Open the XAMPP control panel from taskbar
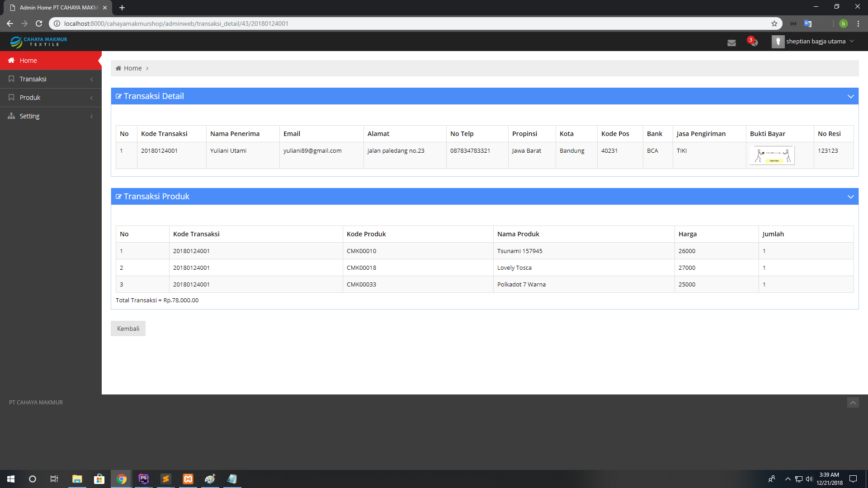 click(x=188, y=479)
